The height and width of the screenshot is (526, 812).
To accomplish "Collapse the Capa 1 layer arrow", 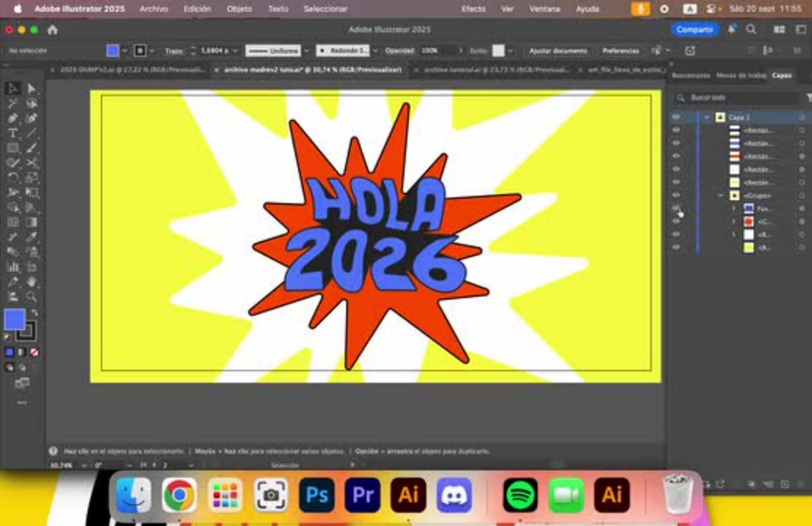I will click(x=707, y=117).
